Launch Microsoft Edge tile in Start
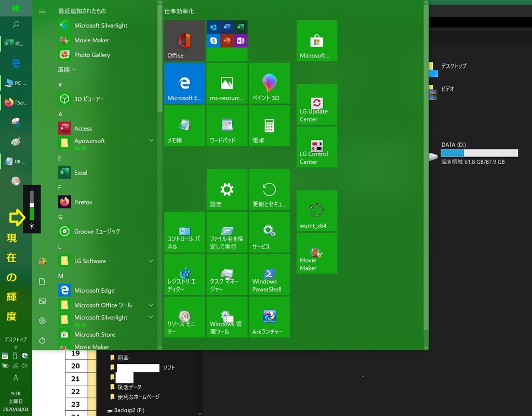 click(x=184, y=83)
